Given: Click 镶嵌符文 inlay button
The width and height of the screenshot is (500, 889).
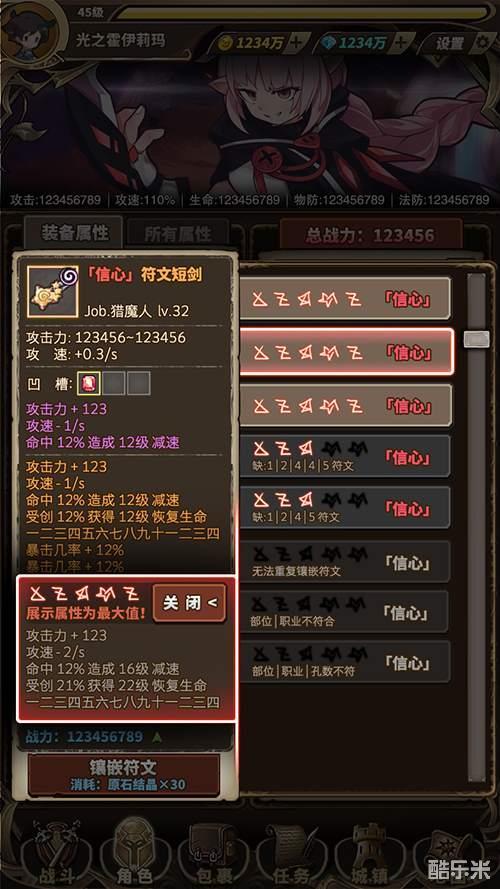Looking at the screenshot, I should [x=124, y=774].
